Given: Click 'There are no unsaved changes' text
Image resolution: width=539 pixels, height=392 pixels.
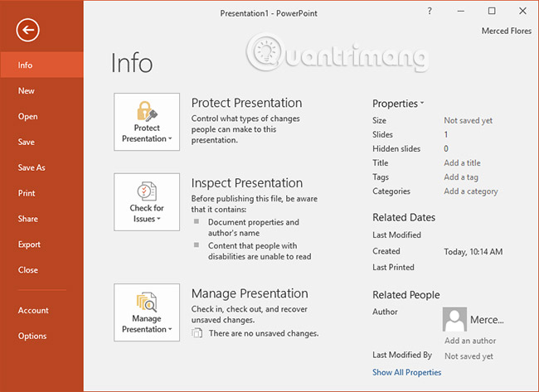Looking at the screenshot, I should 264,333.
